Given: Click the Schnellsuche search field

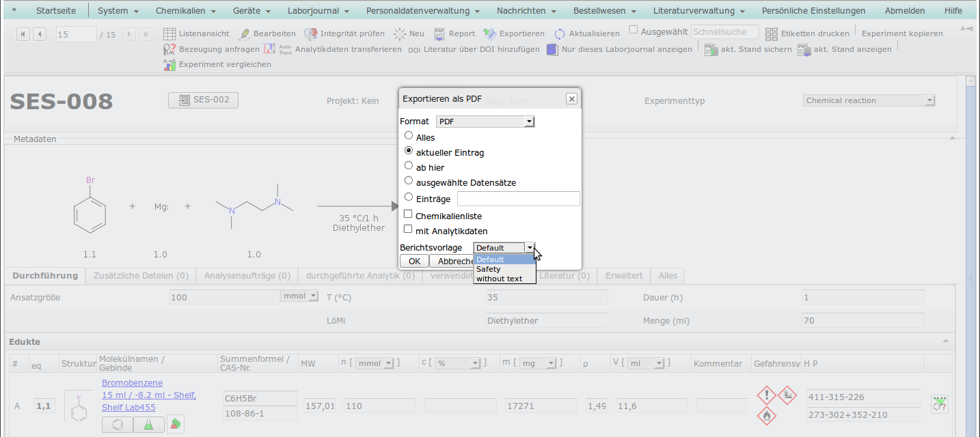Looking at the screenshot, I should coord(724,32).
